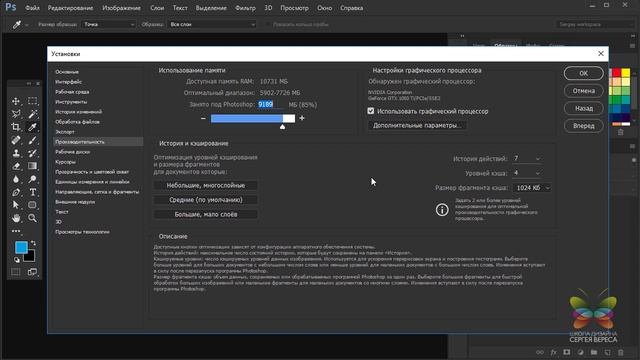This screenshot has width=640, height=360.
Task: Toggle 'Показать кольцо пробы' checkbox in options bar
Action: [x=268, y=24]
